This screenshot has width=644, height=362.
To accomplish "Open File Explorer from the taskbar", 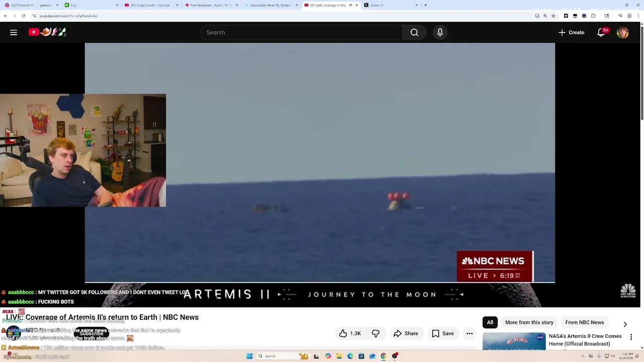I will (x=339, y=356).
